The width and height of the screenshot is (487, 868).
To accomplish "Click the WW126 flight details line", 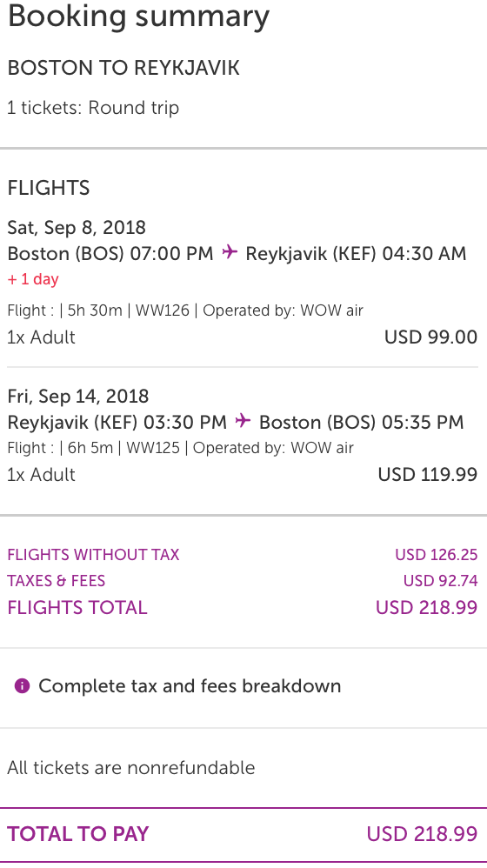I will click(185, 310).
